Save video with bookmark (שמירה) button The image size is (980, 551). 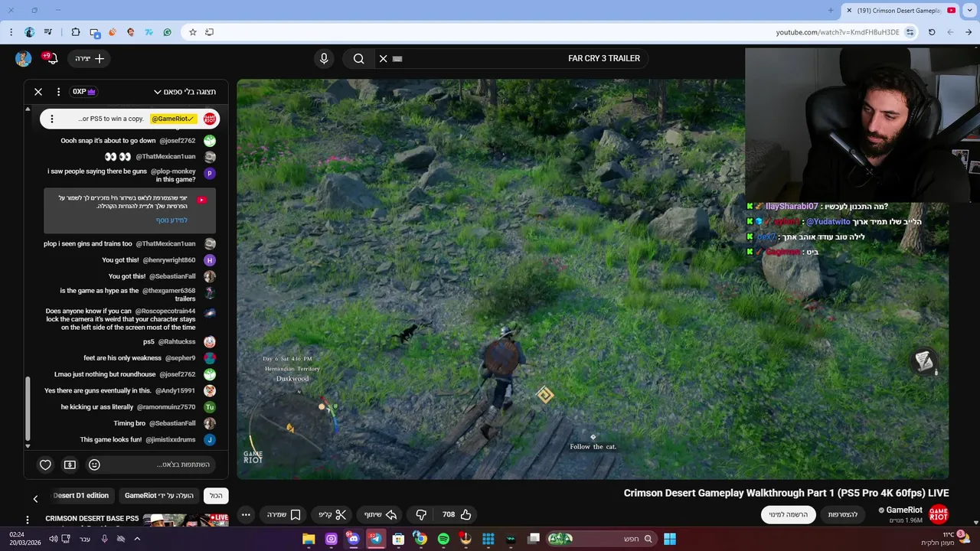click(283, 514)
